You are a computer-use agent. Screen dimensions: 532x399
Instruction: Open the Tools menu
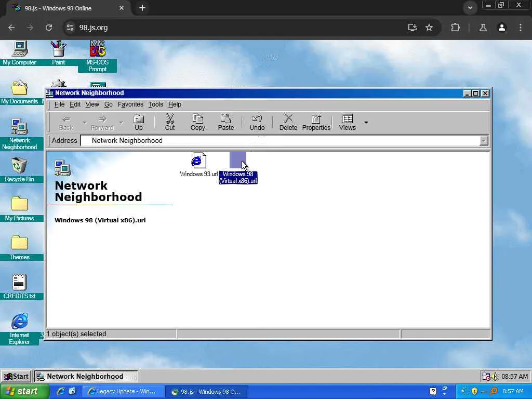tap(156, 104)
